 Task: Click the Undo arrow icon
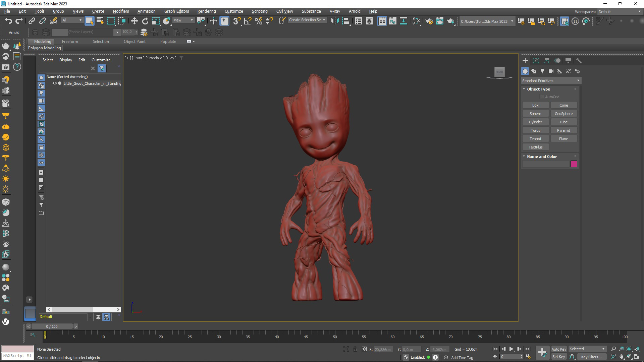(8, 21)
